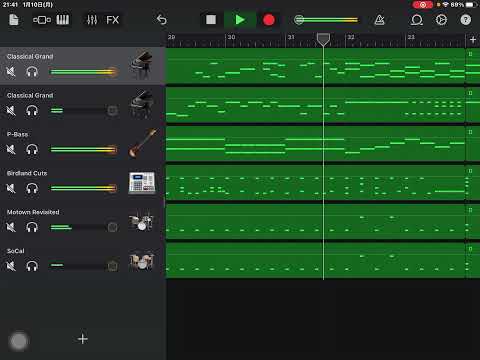This screenshot has width=480, height=360.
Task: Jump to bar 32 on the ruler
Action: [351, 37]
